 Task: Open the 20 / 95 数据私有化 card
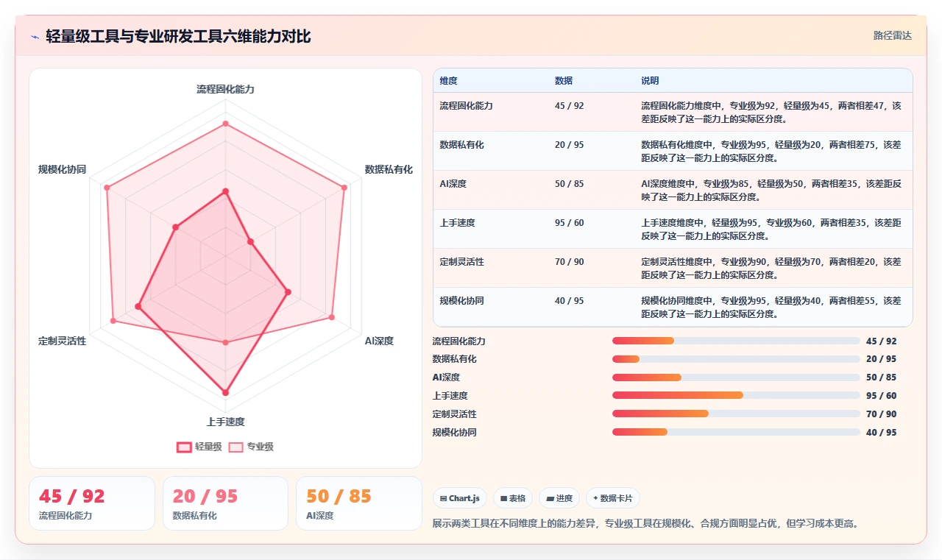coord(225,503)
